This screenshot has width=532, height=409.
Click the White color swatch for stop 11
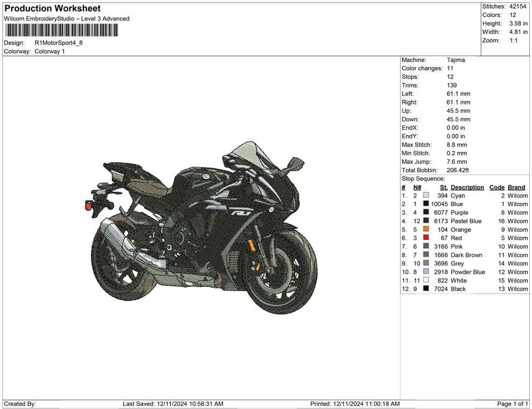(x=426, y=280)
